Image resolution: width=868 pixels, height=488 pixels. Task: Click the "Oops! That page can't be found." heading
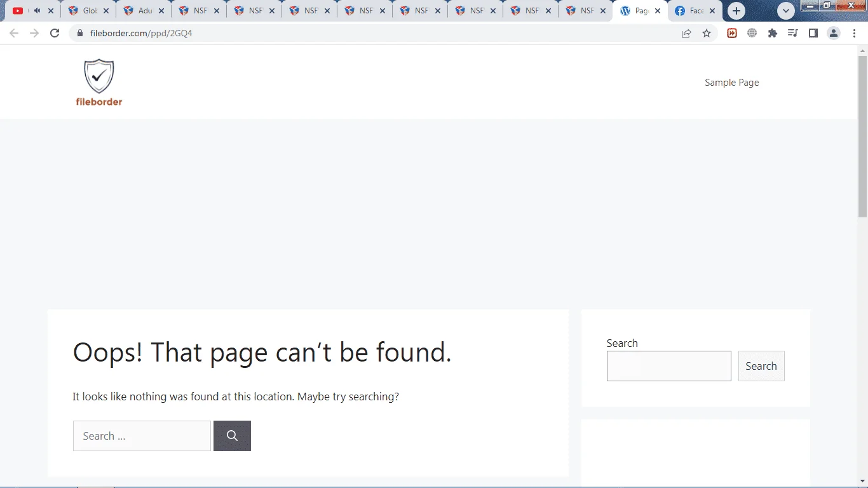[262, 353]
